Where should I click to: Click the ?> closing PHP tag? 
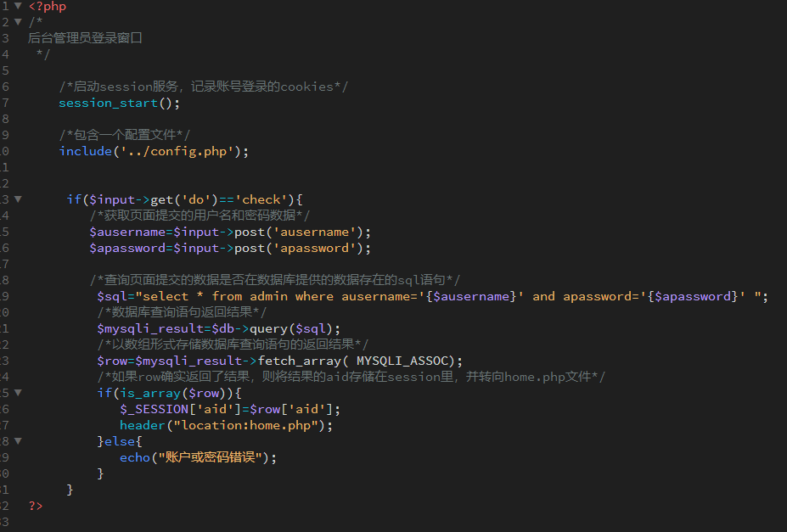tap(36, 506)
